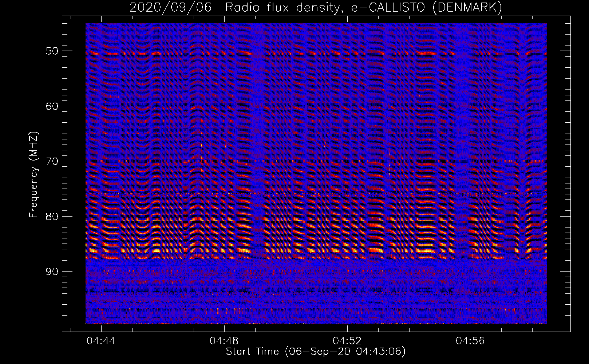Click the 'Start Time (06-Sep-20 04:43:06)' label

point(316,352)
